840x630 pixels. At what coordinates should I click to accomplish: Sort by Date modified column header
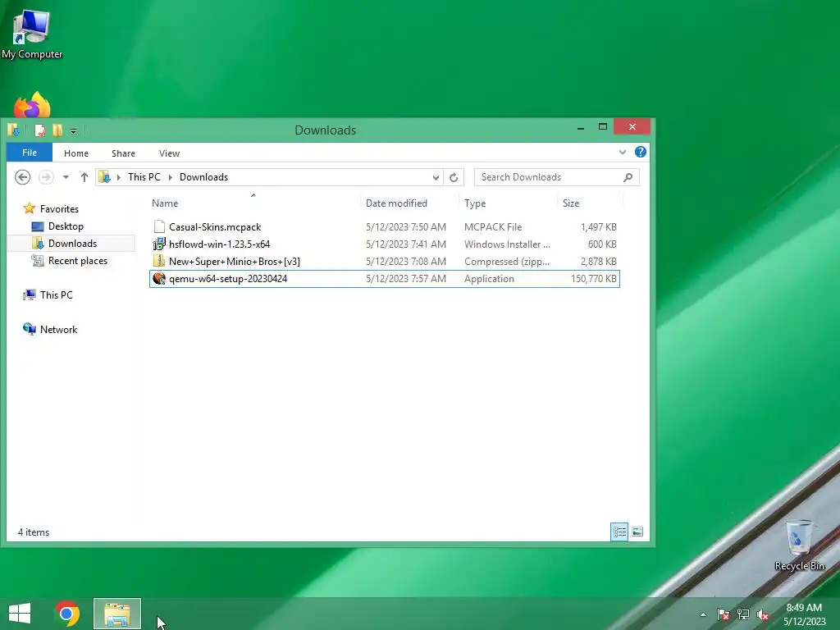coord(410,203)
